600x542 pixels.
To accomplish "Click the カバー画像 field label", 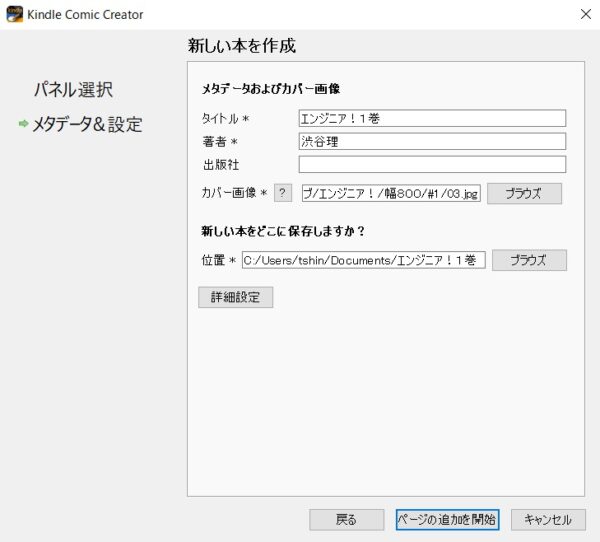I will pos(234,193).
